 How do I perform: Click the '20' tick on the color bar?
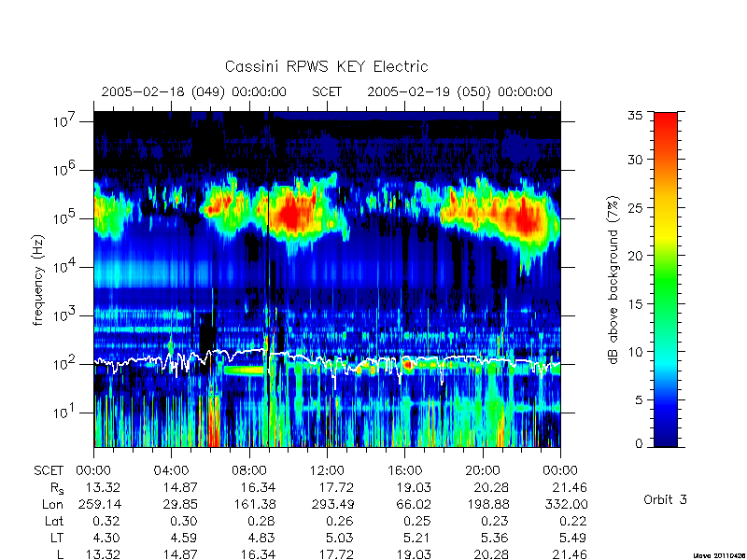tap(638, 255)
